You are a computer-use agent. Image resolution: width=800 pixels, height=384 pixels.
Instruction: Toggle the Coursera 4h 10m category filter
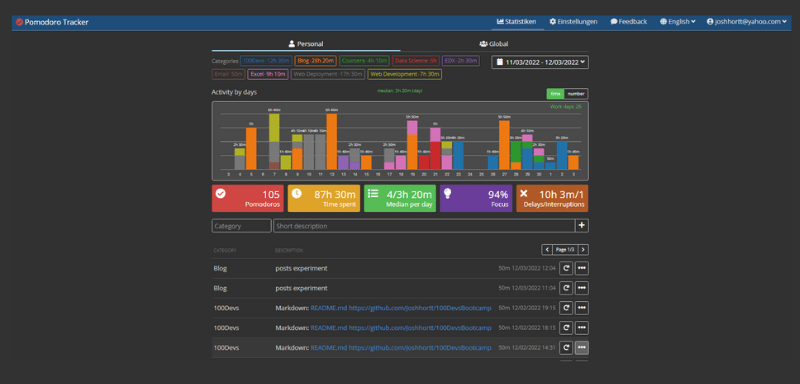(364, 61)
